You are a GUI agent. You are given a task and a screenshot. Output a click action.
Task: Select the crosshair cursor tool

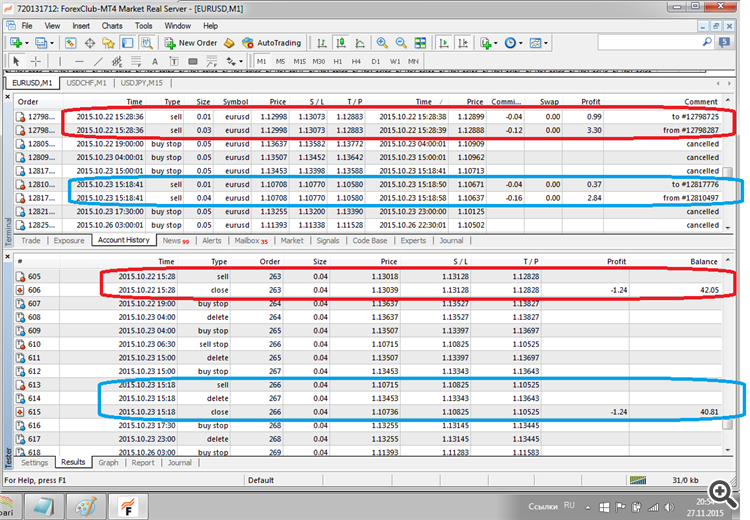[35, 62]
